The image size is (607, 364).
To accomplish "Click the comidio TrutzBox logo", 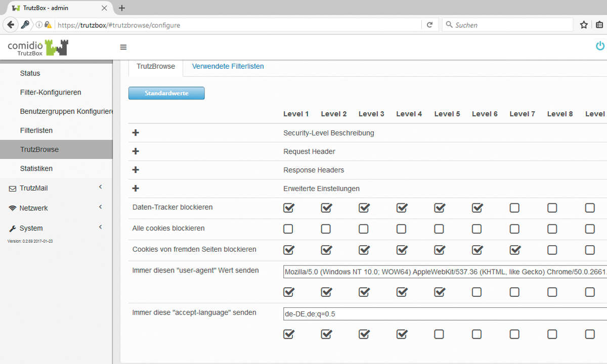I will coord(38,48).
